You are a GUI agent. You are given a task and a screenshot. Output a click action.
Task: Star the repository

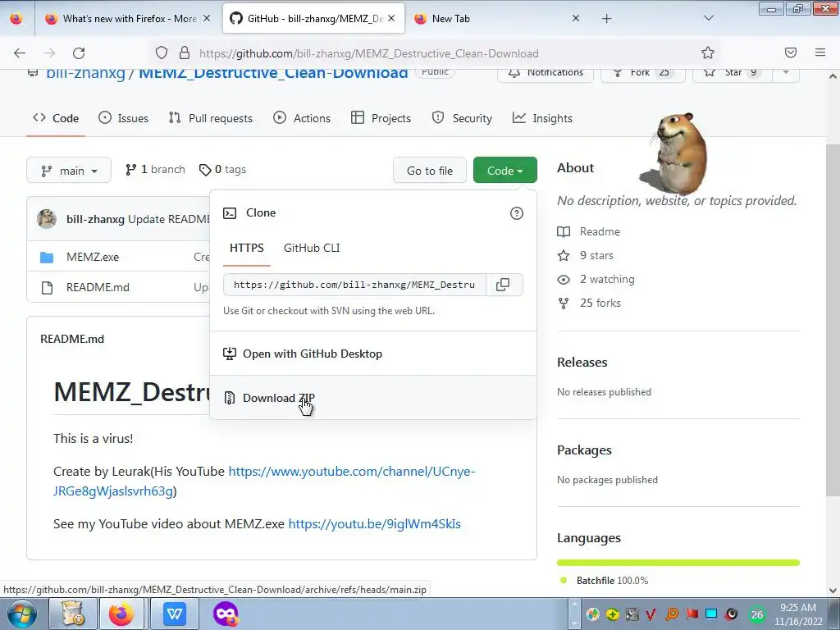coord(732,72)
